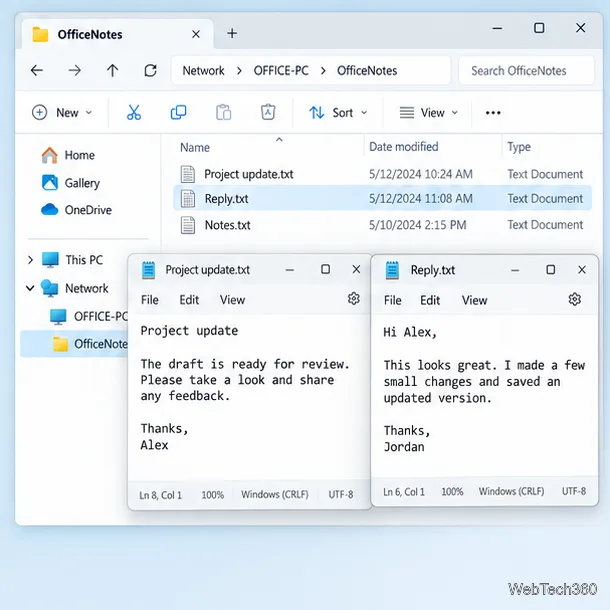Select Network in the navigation pane
The width and height of the screenshot is (610, 610).
click(75, 288)
